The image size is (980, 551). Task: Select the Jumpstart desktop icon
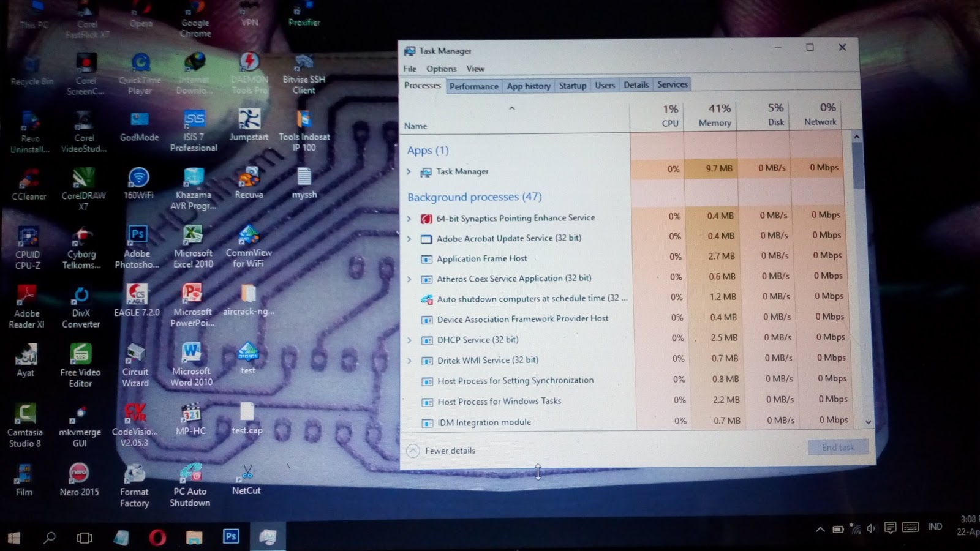[x=249, y=125]
